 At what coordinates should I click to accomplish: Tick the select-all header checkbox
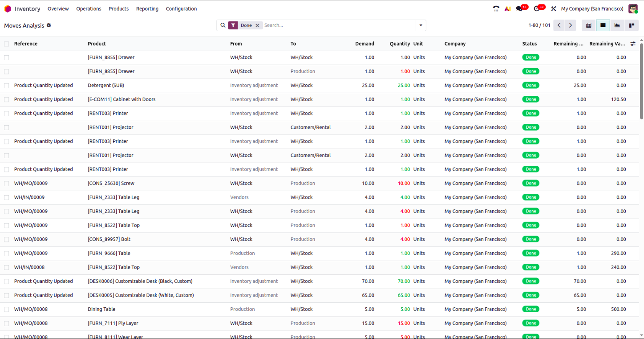6,44
